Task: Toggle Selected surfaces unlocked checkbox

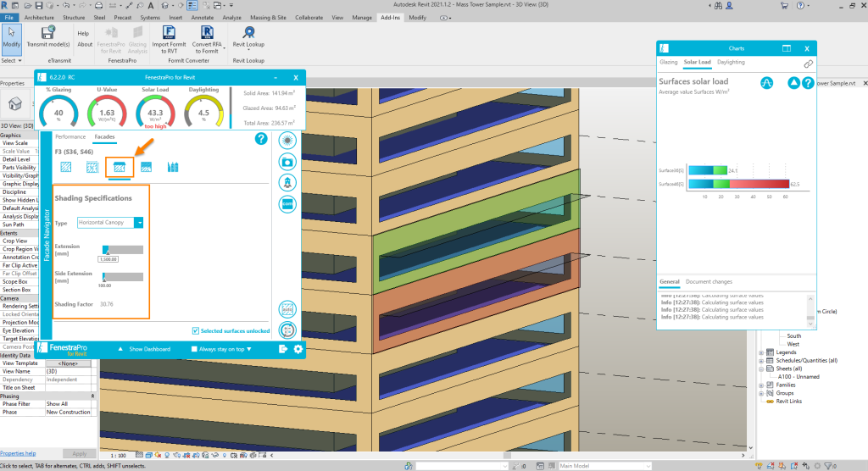Action: 196,331
